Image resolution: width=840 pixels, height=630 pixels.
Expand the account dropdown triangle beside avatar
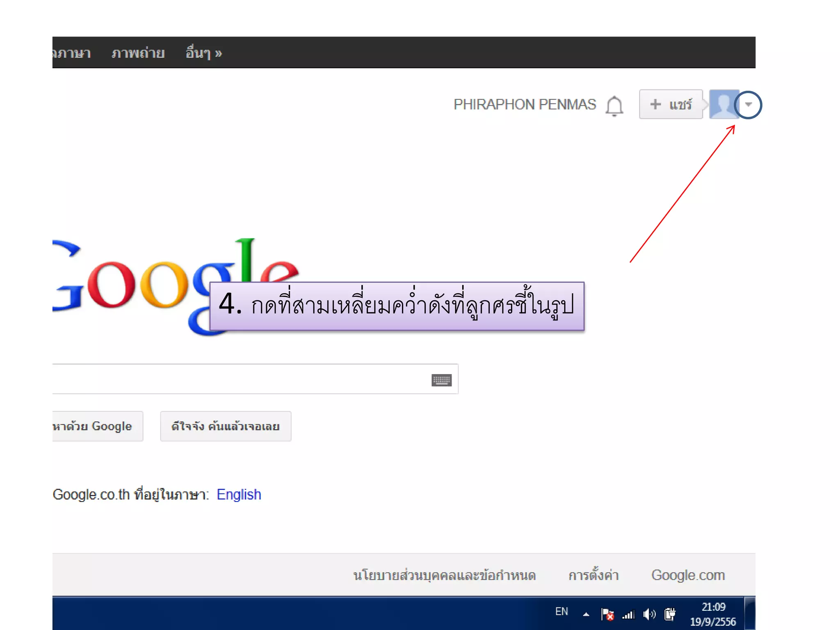(x=748, y=104)
